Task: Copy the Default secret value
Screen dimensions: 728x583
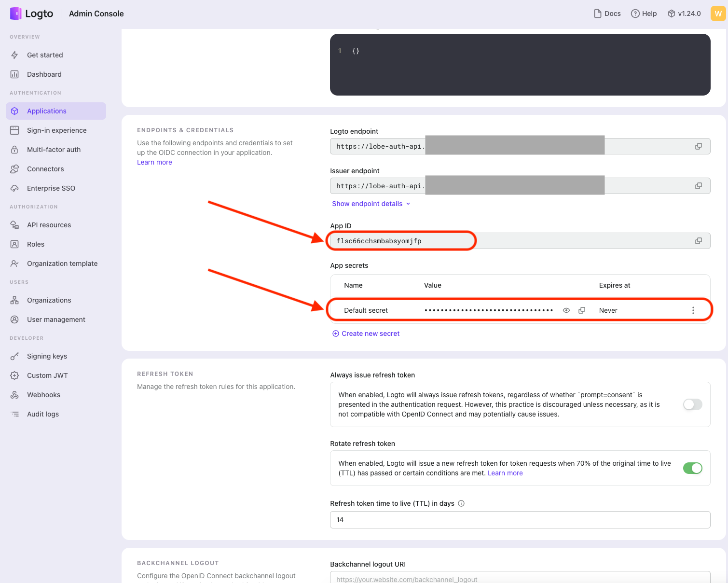Action: point(582,310)
